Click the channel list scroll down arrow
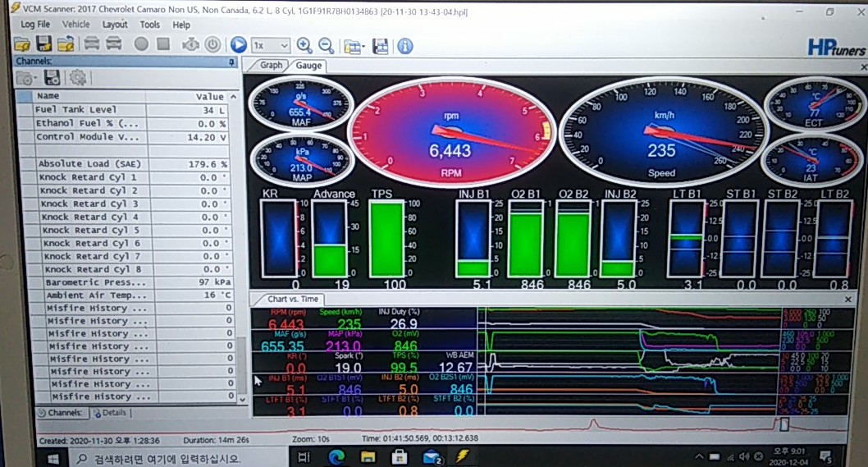The height and width of the screenshot is (467, 868). (x=242, y=400)
